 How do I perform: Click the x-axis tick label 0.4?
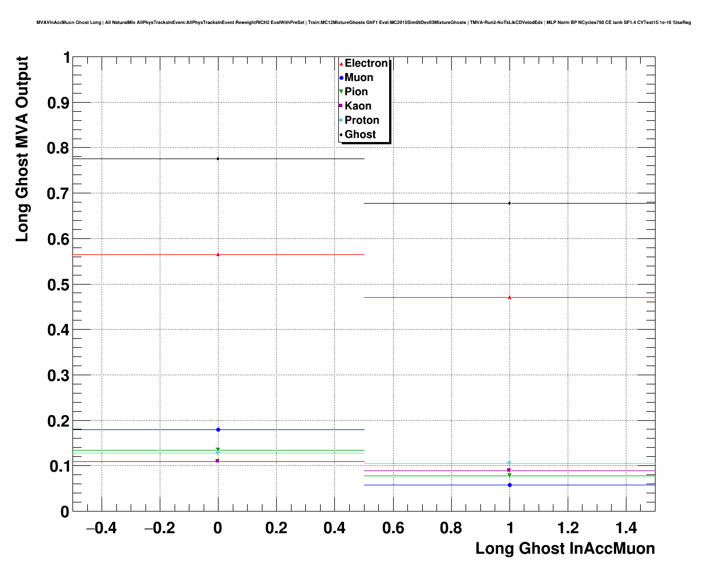point(335,528)
